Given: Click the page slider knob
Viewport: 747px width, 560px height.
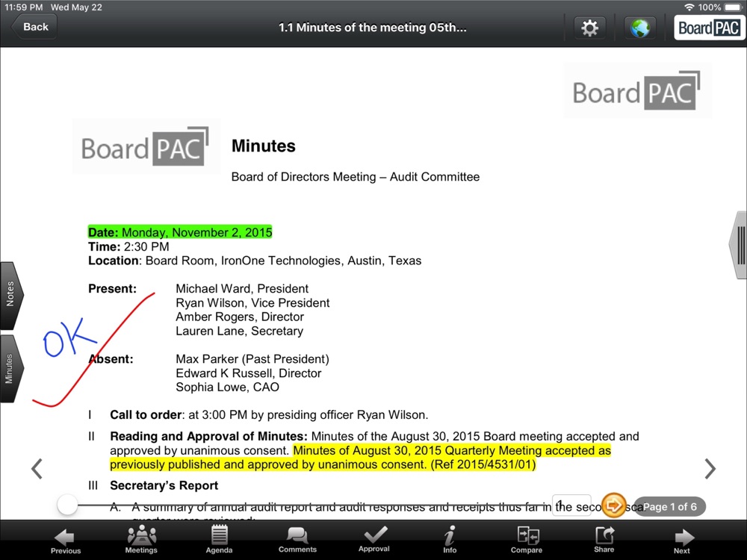Looking at the screenshot, I should 67,505.
